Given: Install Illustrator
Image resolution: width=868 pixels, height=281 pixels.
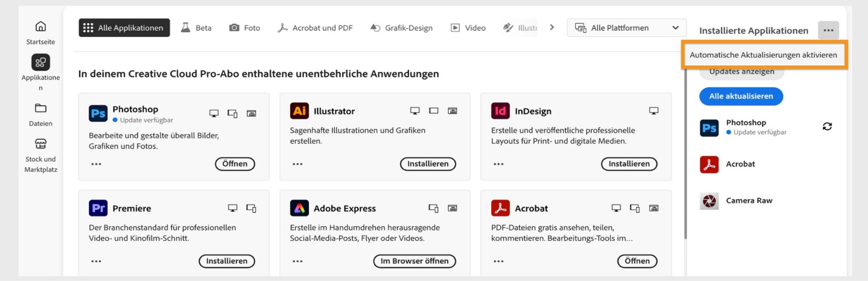Looking at the screenshot, I should coord(428,164).
